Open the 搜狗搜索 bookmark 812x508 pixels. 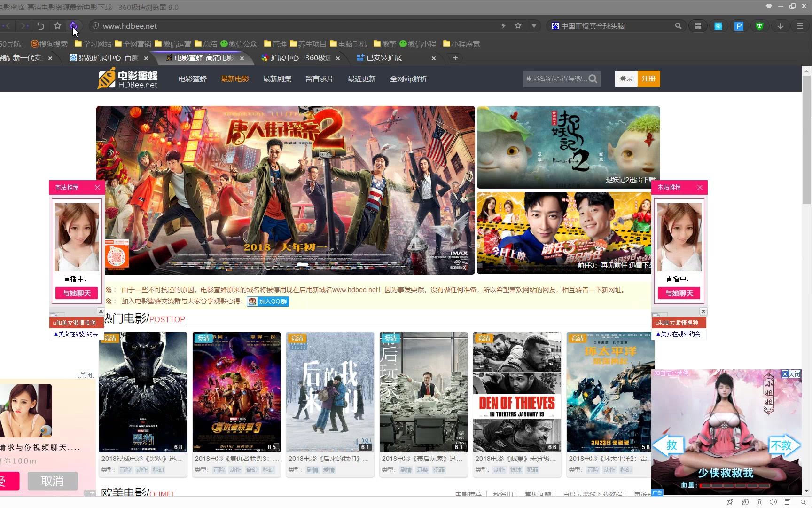pyautogui.click(x=49, y=44)
